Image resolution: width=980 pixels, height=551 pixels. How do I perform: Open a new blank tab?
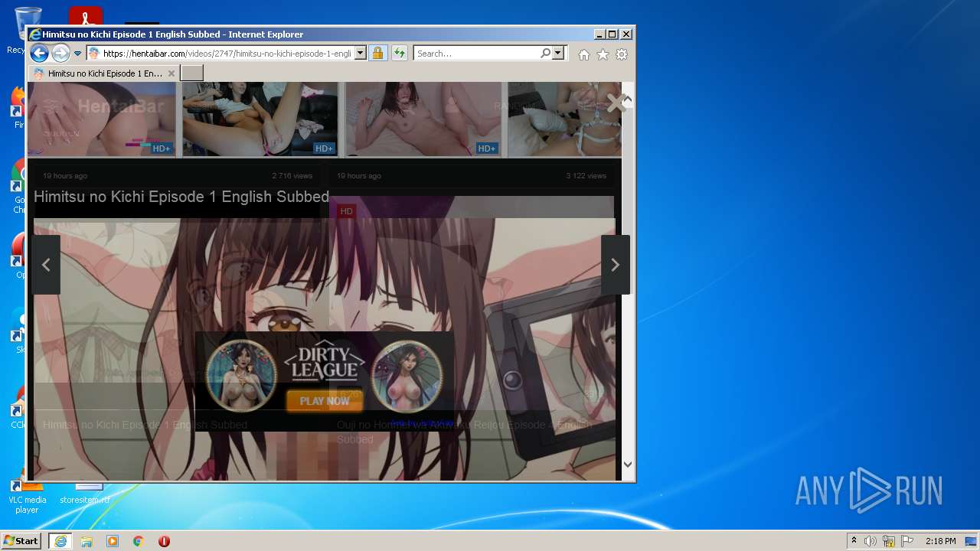[191, 73]
